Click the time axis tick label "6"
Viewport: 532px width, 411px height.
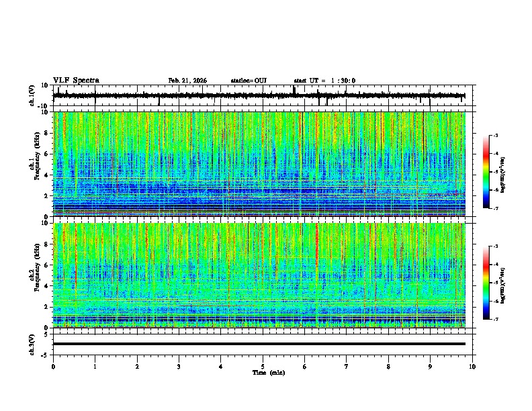tap(305, 367)
